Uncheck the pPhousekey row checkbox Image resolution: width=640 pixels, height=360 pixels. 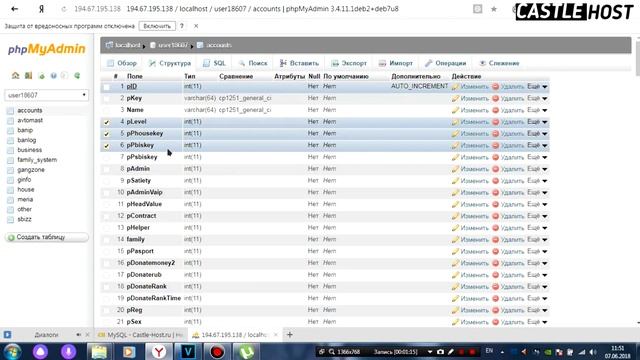(107, 134)
